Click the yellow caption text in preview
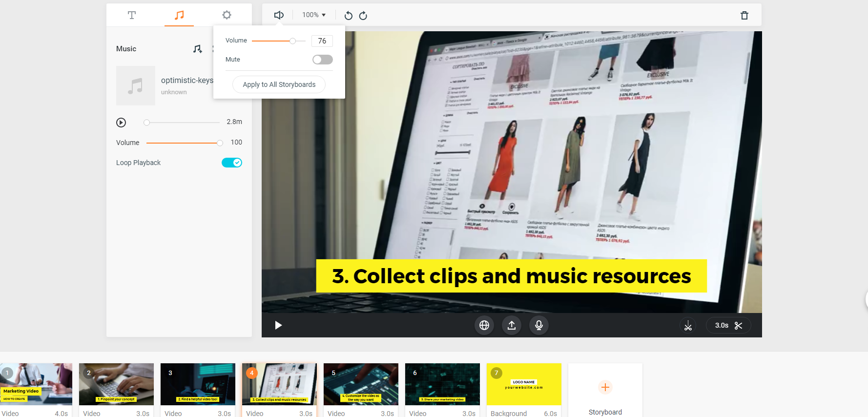Viewport: 868px width, 417px height. click(x=511, y=276)
